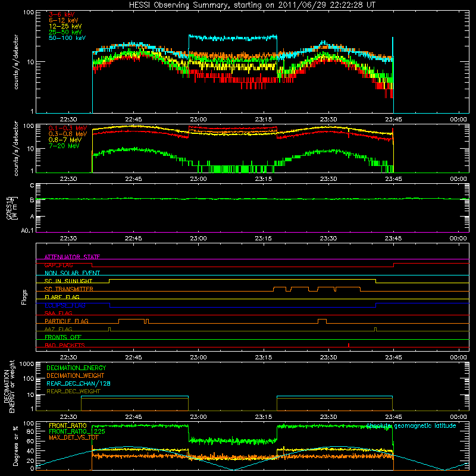Click the '25-50 keV' legend label
Viewport: 476px width, 476px height.
tap(65, 32)
